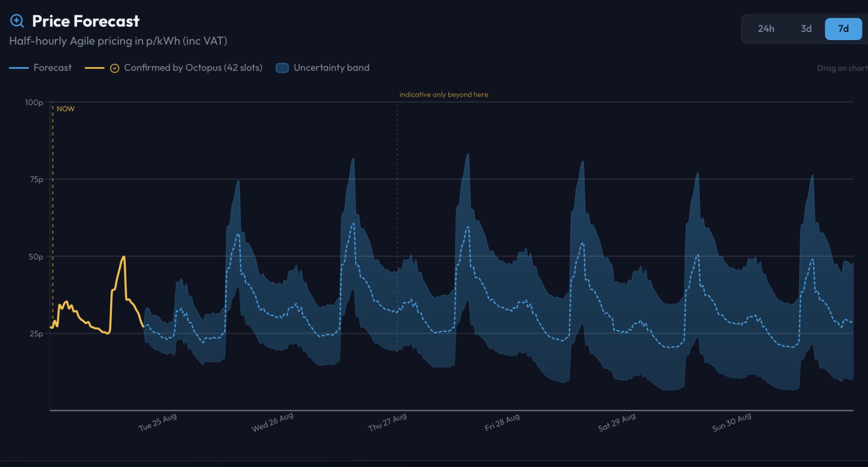This screenshot has width=868, height=467.
Task: Click the Fri 28 Aug axis label
Action: [x=502, y=422]
